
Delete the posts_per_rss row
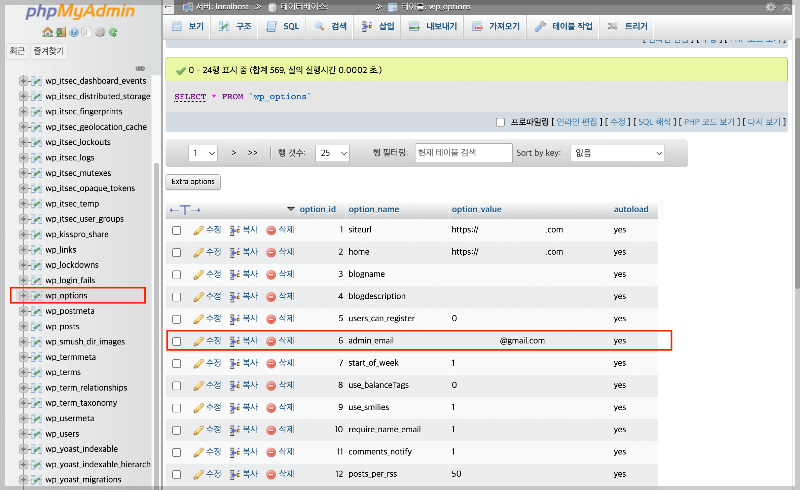[281, 474]
